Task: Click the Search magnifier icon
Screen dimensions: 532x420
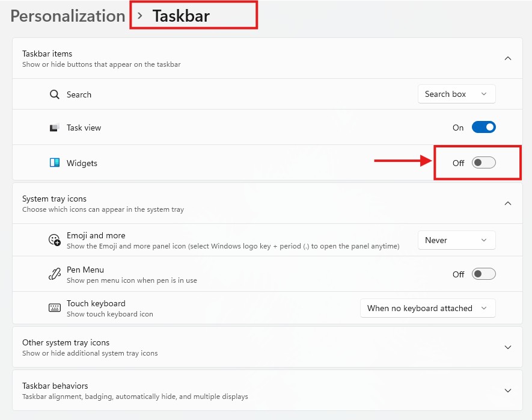Action: point(55,94)
